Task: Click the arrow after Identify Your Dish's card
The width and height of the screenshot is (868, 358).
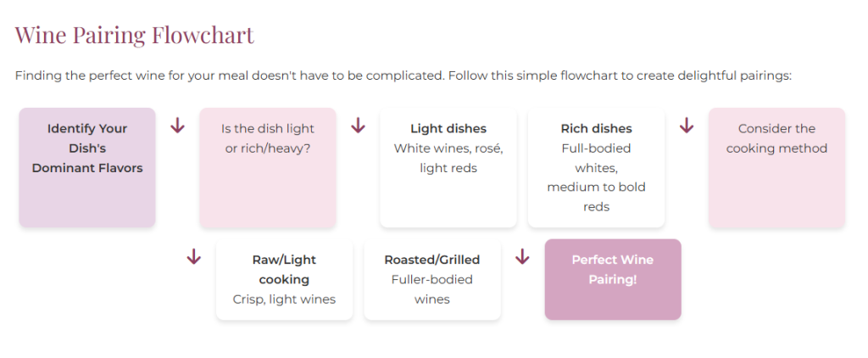Action: coord(177,126)
